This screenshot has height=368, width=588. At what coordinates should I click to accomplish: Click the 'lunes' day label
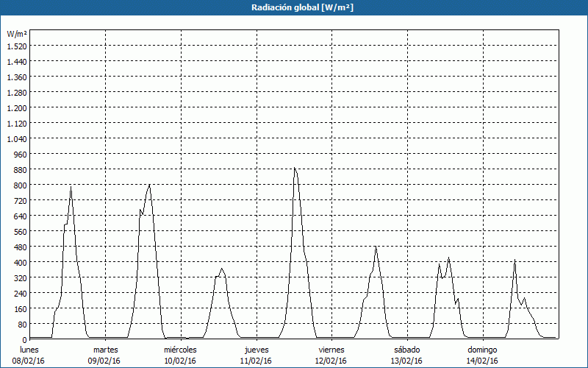[29, 350]
